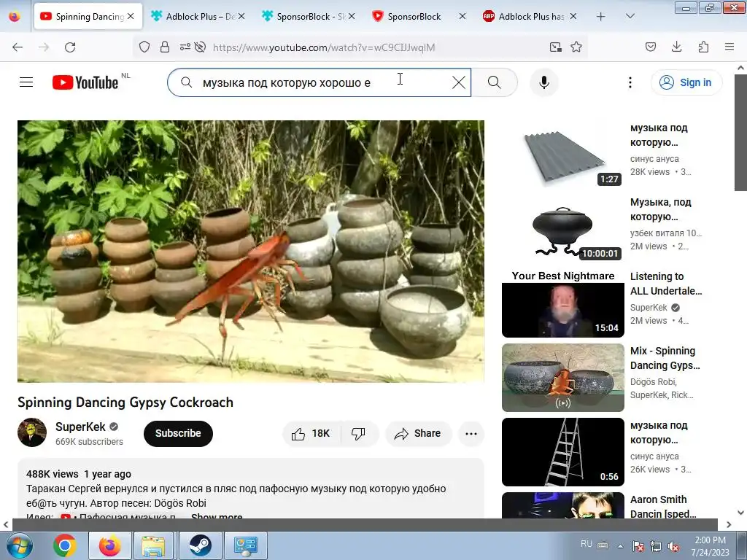Subscribe to SuperKek channel
Screen dimensions: 747x560
178,433
